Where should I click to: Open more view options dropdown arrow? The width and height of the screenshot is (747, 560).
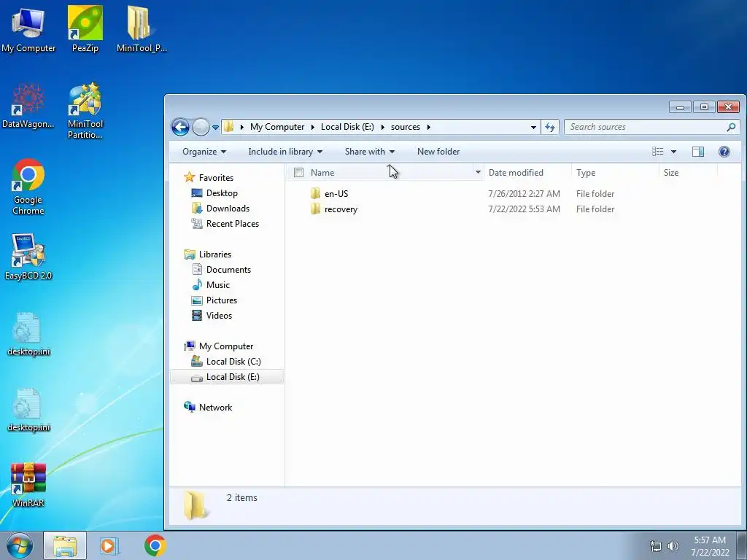[673, 152]
